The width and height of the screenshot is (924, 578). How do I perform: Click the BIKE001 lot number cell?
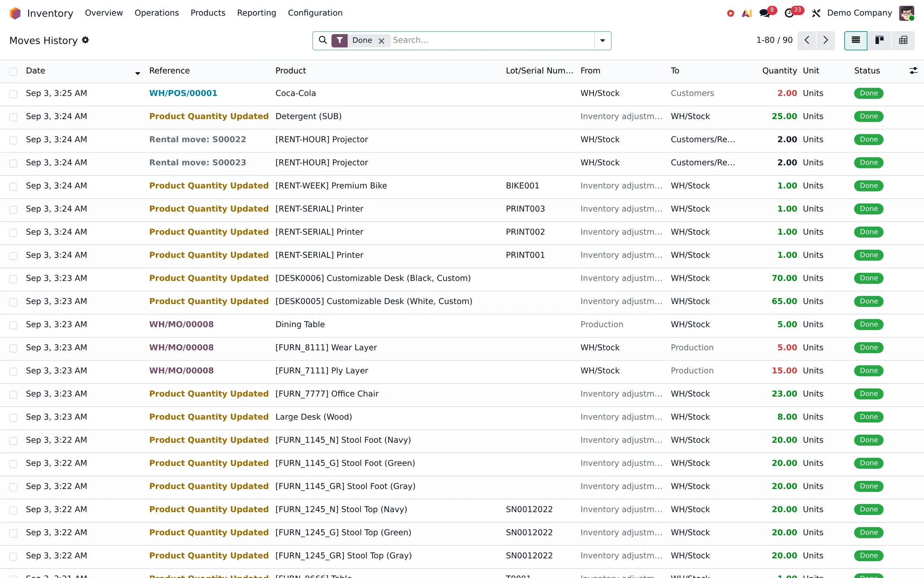(x=522, y=185)
